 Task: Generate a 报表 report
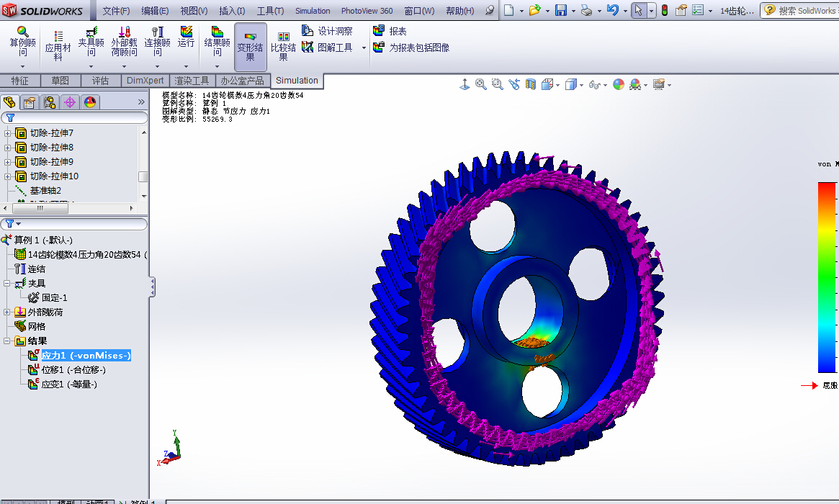390,31
